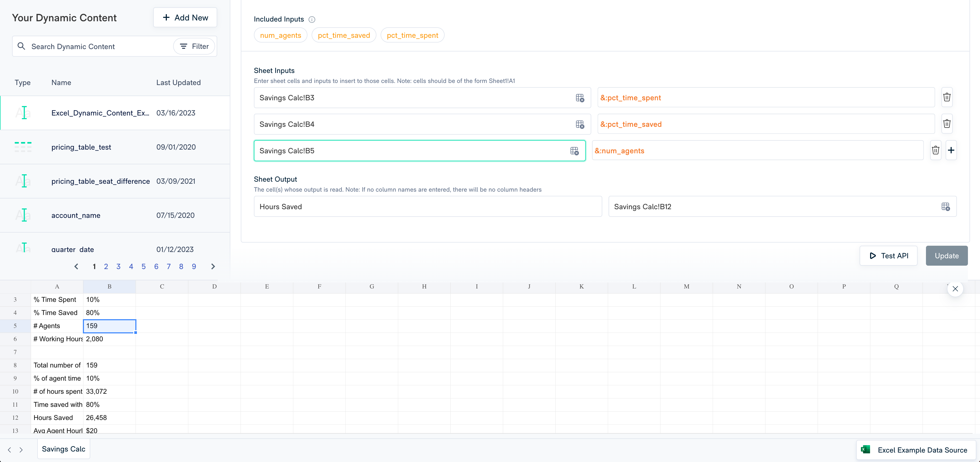
Task: Click the cell picker icon next to Savings Calc!B12
Action: tap(946, 207)
